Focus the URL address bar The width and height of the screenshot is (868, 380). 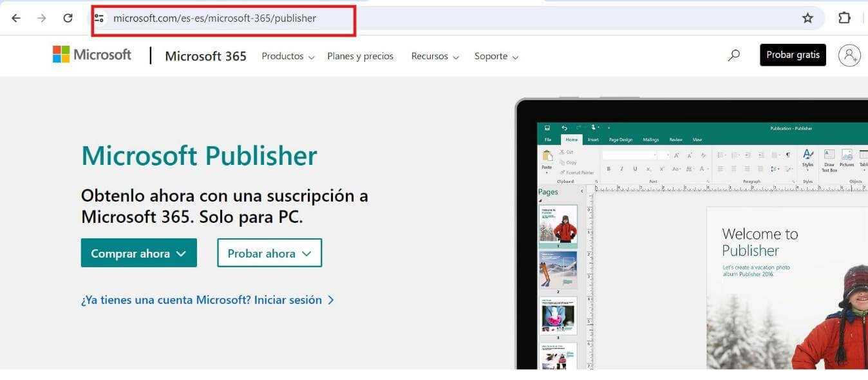pyautogui.click(x=451, y=18)
